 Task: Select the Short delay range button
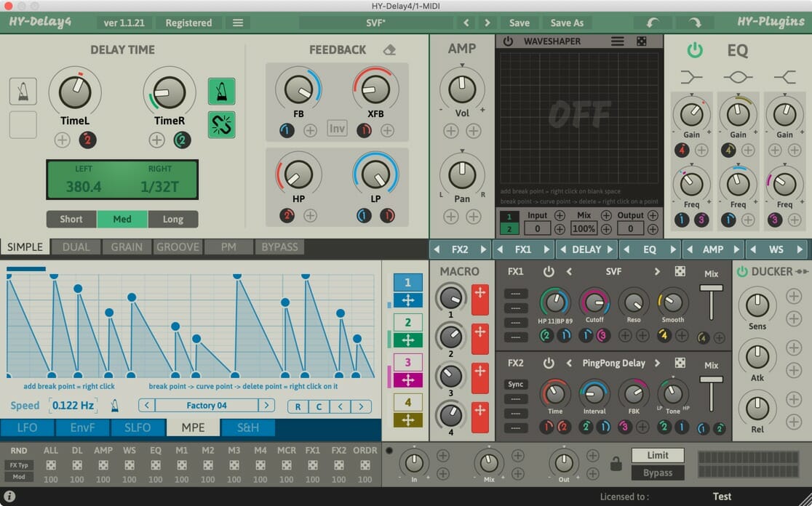[71, 219]
